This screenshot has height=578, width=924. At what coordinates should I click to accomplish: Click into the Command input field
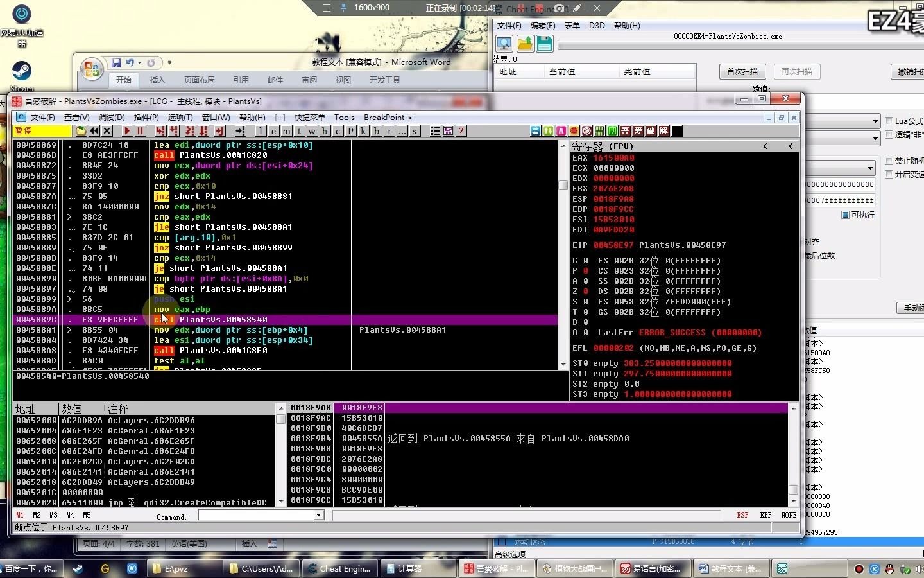[256, 515]
